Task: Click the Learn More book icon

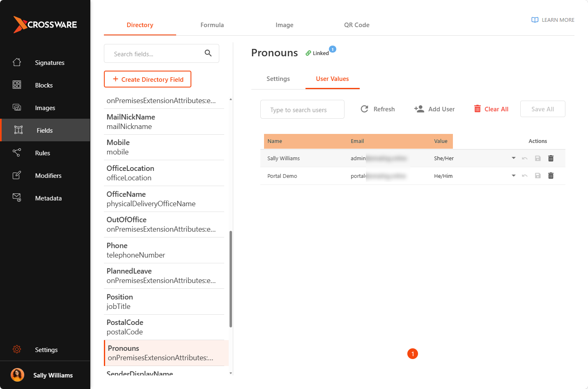Action: [535, 20]
